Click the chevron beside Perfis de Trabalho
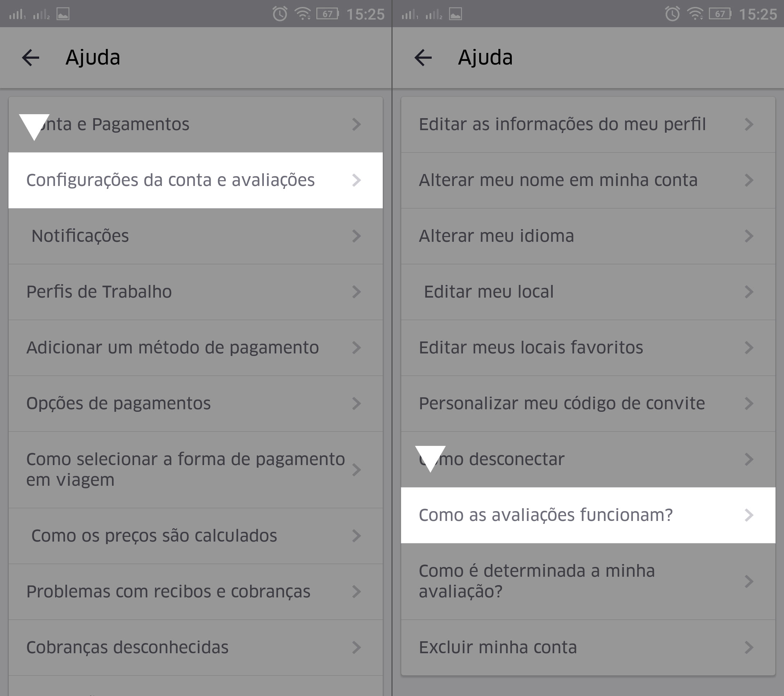The width and height of the screenshot is (784, 696). pos(356,292)
